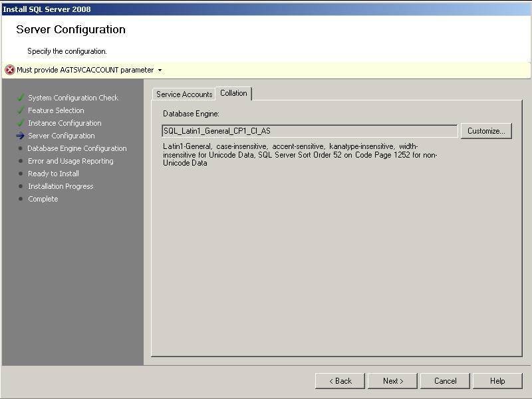Click the Database Engine collation field
Image resolution: width=532 pixels, height=399 pixels.
coord(310,131)
